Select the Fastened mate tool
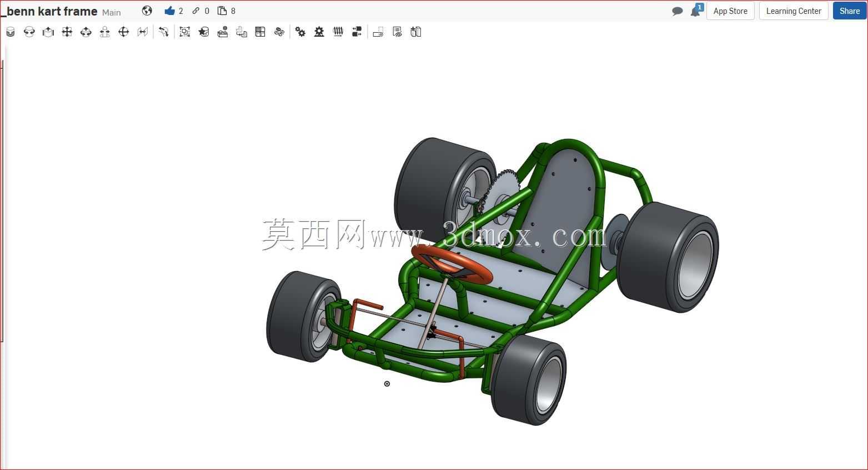 (x=10, y=32)
